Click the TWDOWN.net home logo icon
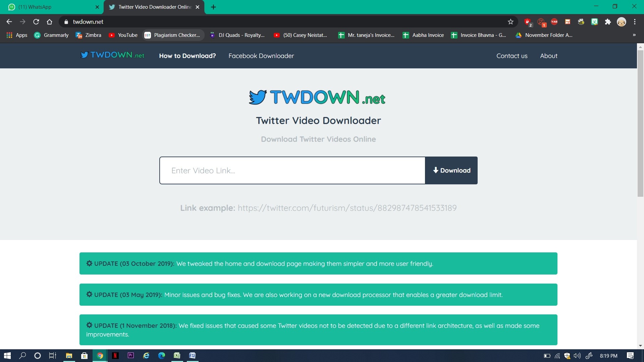This screenshot has width=644, height=362. tap(112, 56)
